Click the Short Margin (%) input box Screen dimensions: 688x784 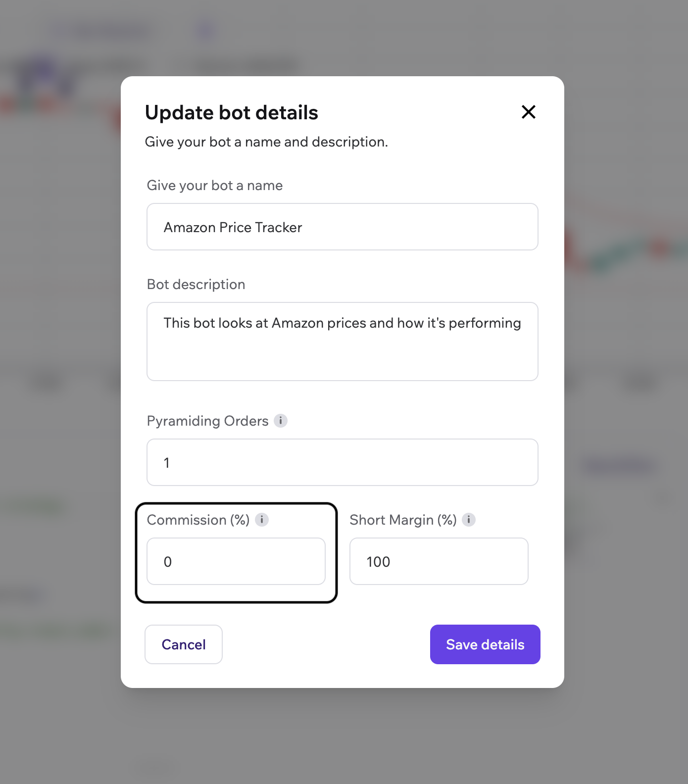[439, 561]
